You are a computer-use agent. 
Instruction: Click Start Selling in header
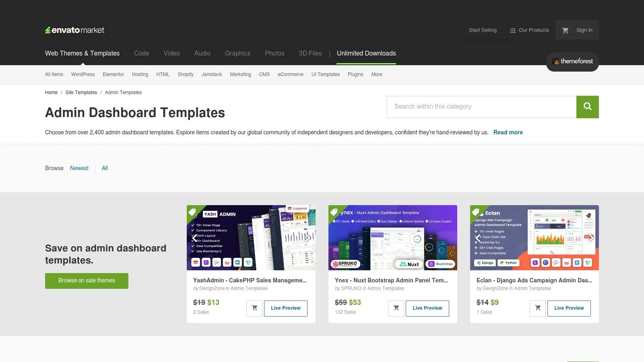click(483, 30)
